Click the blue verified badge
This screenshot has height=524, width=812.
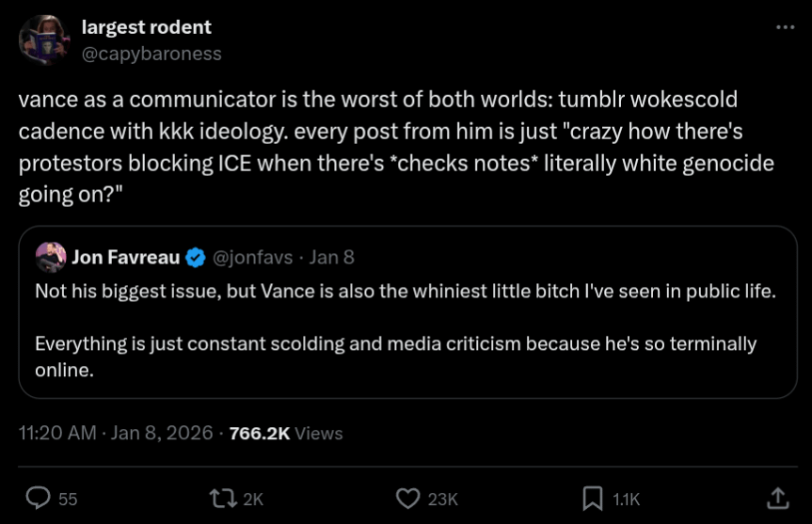pos(196,257)
